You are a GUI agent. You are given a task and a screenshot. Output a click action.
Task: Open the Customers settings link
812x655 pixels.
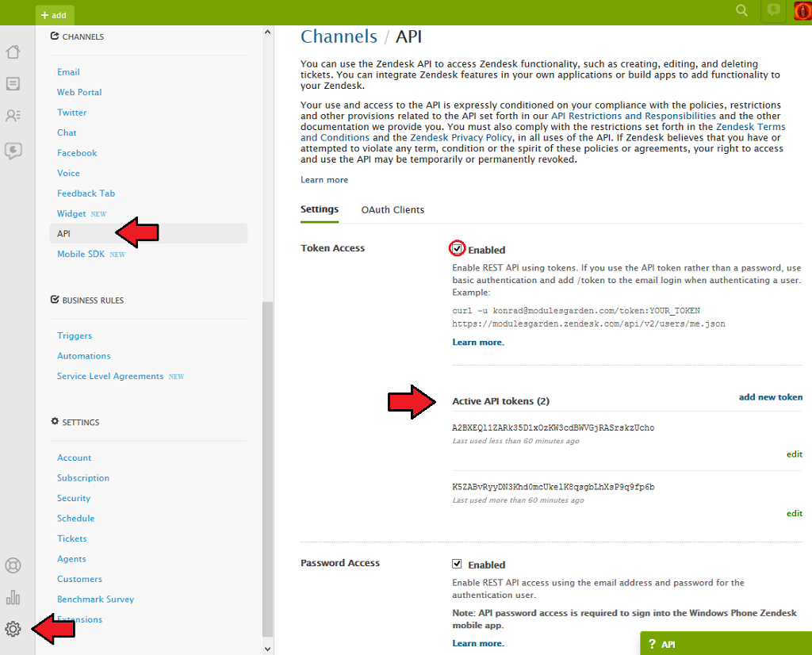80,579
